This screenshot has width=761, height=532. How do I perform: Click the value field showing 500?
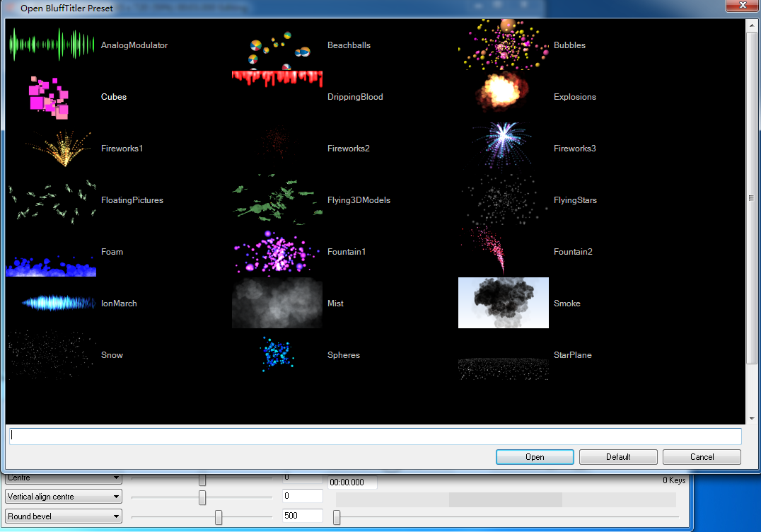(303, 516)
